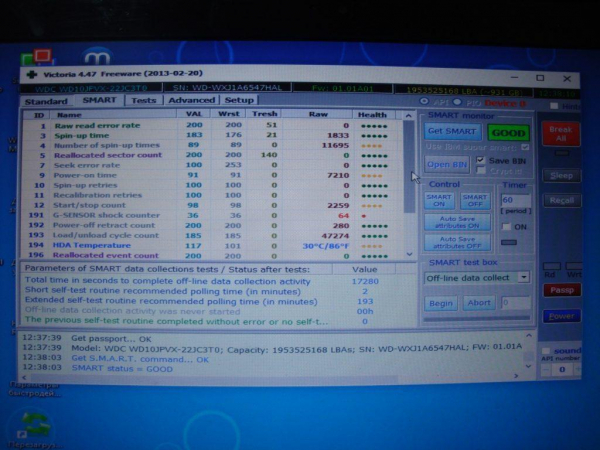Click the Sleep button
600x450 pixels.
click(x=561, y=176)
